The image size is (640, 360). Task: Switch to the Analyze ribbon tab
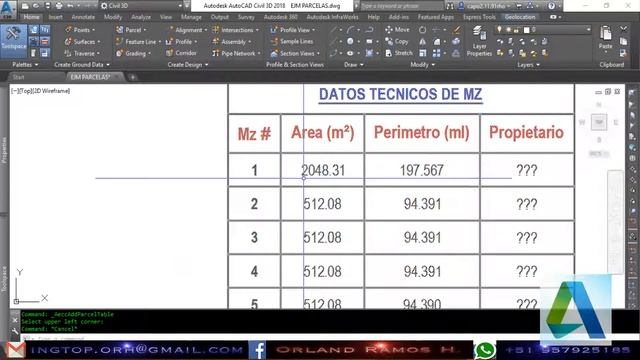pos(141,17)
